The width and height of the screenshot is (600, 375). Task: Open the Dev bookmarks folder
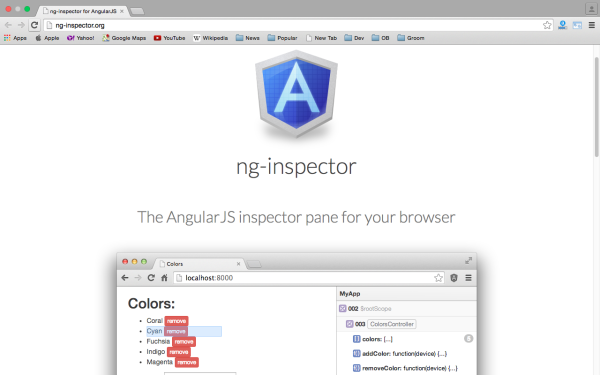coord(354,38)
